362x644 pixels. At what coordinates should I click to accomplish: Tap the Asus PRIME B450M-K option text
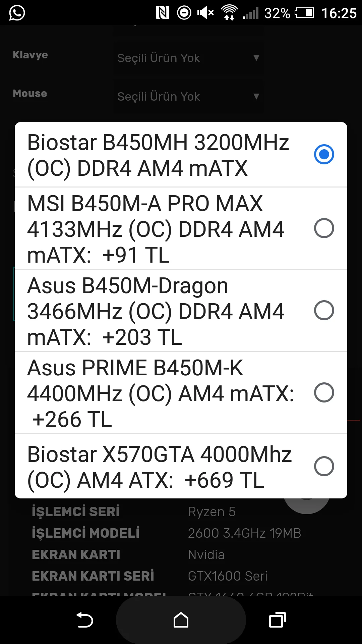click(160, 393)
